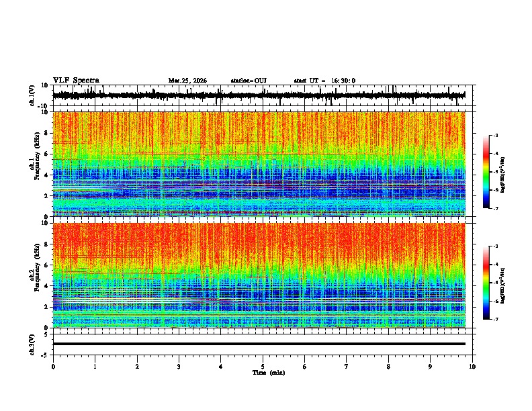Click the "5" tick on the ch.3(V) axis

(47, 334)
